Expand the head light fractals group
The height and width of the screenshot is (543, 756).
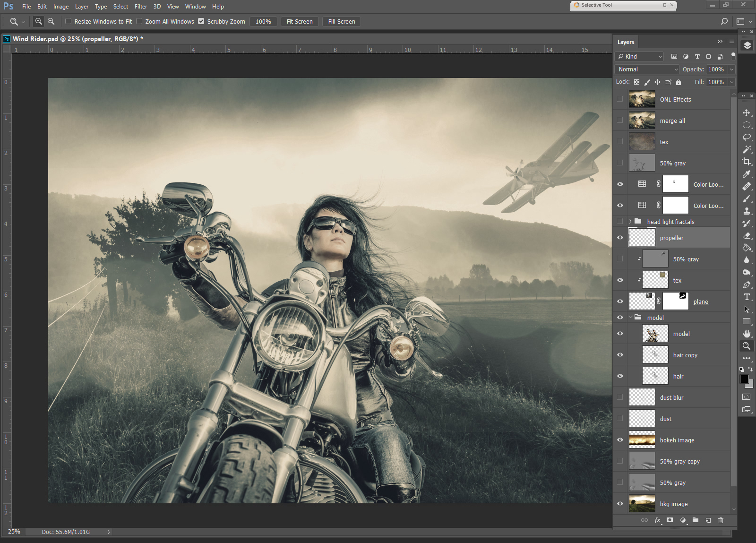click(x=630, y=222)
